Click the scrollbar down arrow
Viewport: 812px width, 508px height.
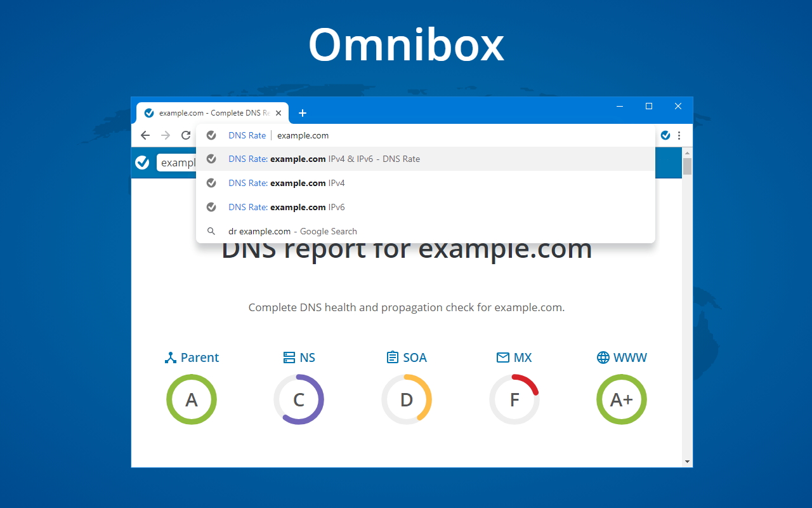pos(687,462)
